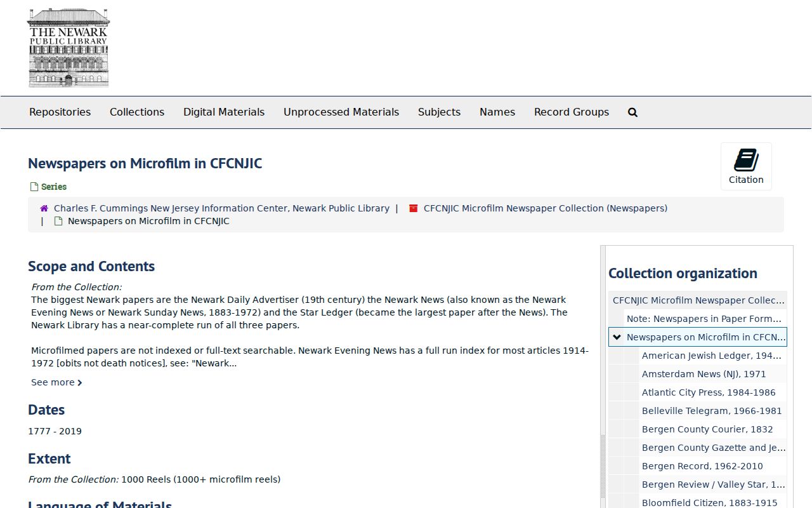This screenshot has height=508, width=812.
Task: Open the Names menu item
Action: (x=497, y=112)
